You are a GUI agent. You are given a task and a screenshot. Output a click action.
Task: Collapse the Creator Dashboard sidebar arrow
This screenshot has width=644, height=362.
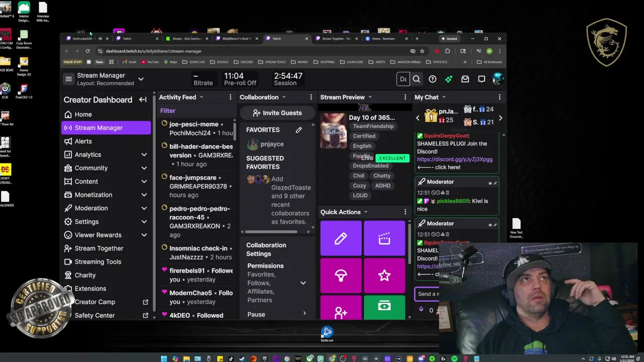click(143, 100)
